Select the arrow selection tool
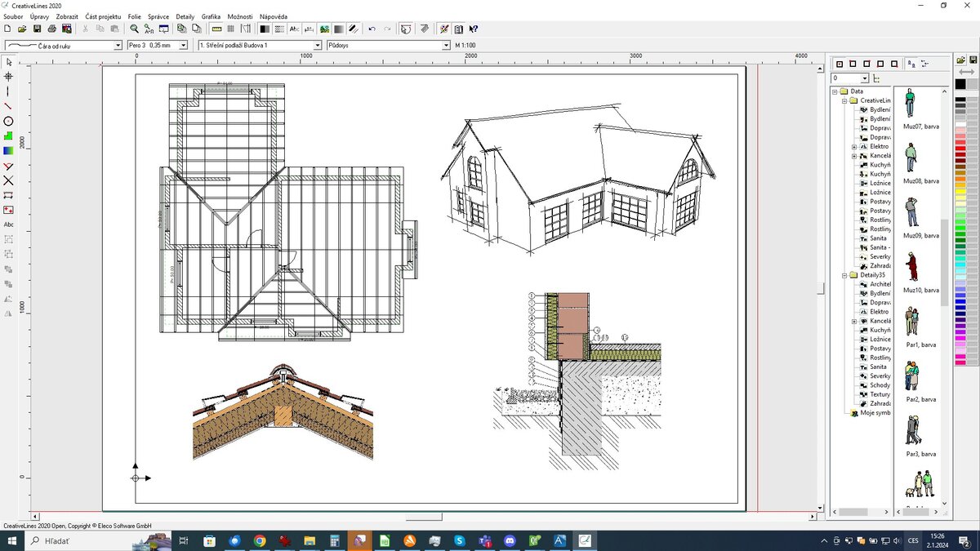Screen dimensions: 980x551 (x=8, y=62)
